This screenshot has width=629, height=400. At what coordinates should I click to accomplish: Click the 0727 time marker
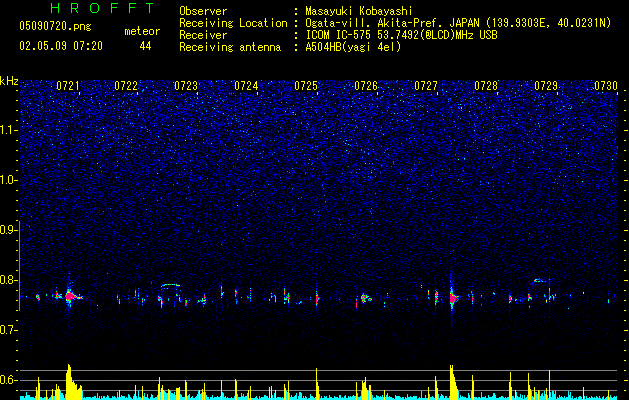click(x=426, y=86)
